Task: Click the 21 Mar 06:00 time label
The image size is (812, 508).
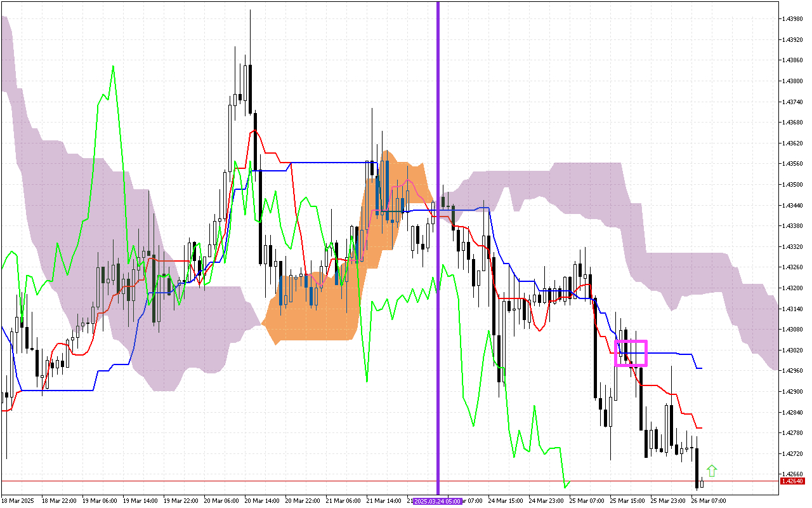Action: pos(342,501)
